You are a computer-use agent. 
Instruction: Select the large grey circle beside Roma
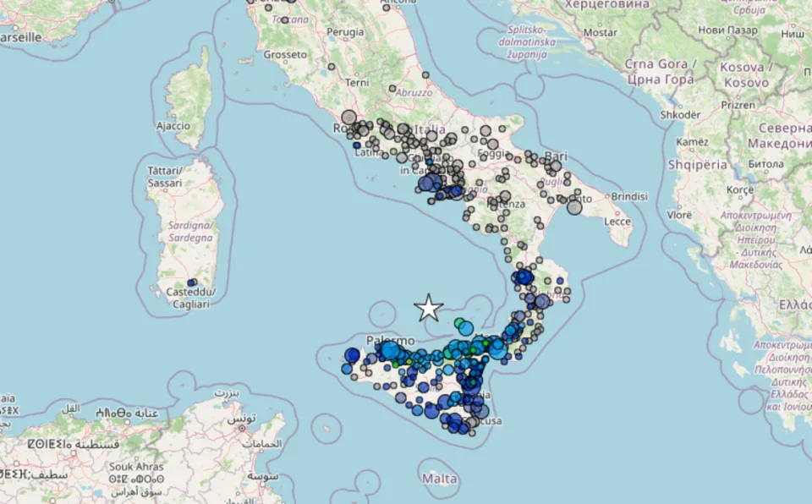349,118
